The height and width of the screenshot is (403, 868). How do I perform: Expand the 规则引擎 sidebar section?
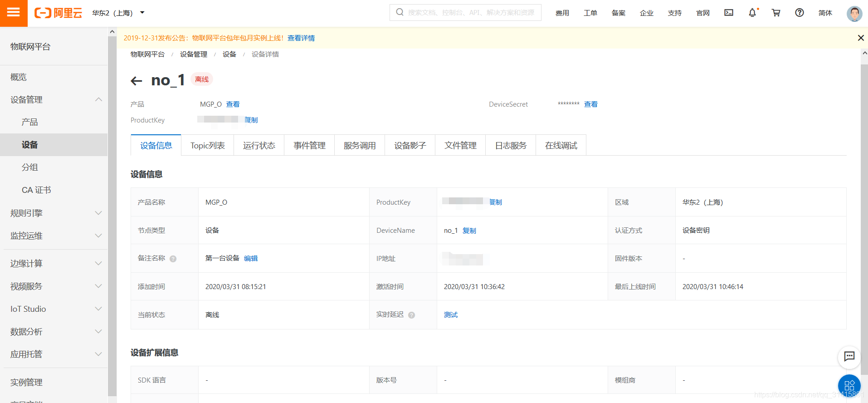(98, 213)
